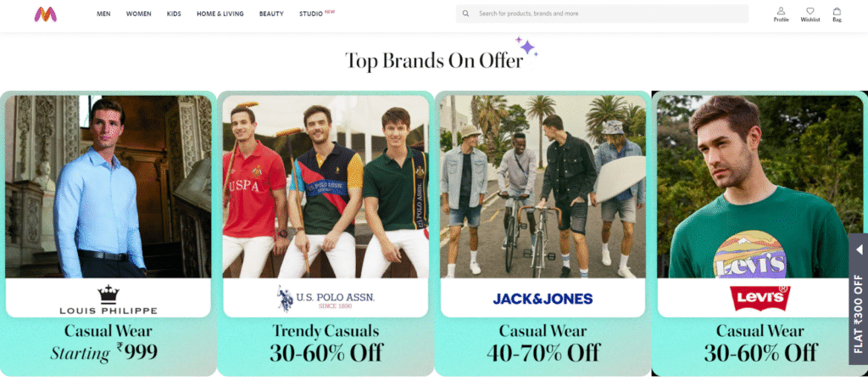Open the Kids menu
The height and width of the screenshot is (387, 868).
tap(174, 14)
